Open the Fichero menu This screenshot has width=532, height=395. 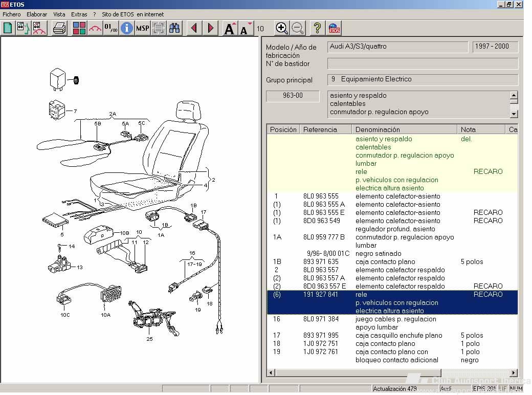pyautogui.click(x=12, y=14)
